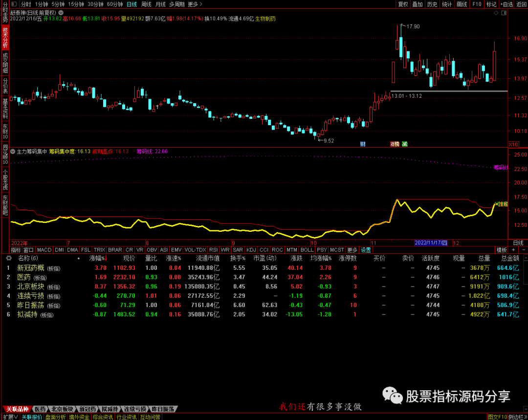Switch to 分时 period
The height and width of the screenshot is (420, 528).
pyautogui.click(x=26, y=4)
